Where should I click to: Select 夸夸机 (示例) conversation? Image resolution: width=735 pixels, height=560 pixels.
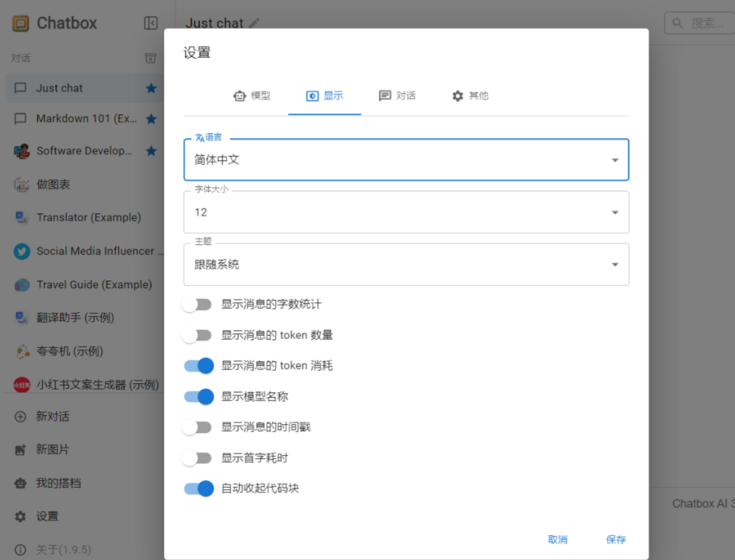point(85,351)
